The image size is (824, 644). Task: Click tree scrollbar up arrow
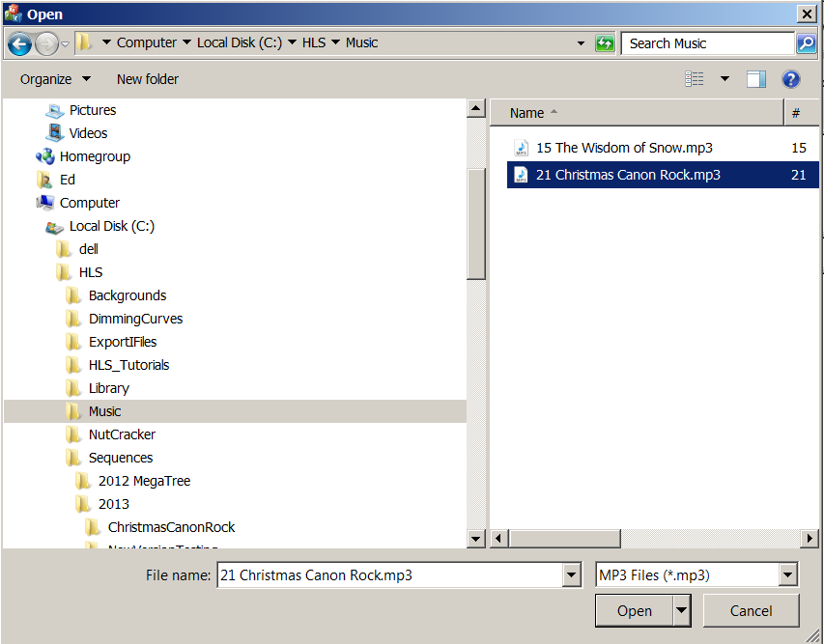click(475, 109)
